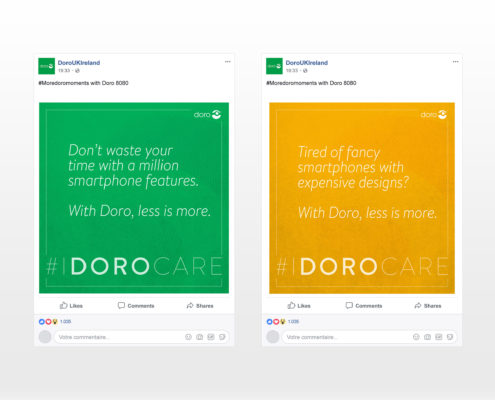Image resolution: width=495 pixels, height=400 pixels.
Task: Open reaction count on yellow post
Action: click(x=293, y=322)
